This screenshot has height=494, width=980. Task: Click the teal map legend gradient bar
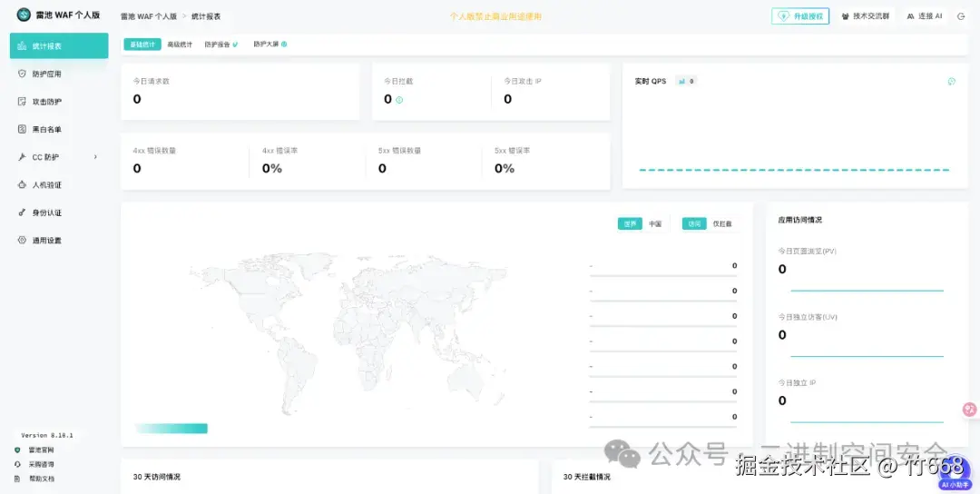tap(171, 429)
